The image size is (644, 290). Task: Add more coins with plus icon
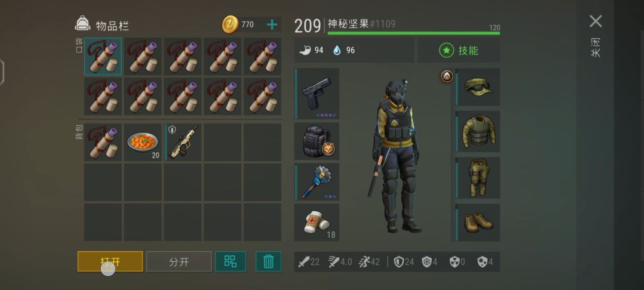[272, 24]
